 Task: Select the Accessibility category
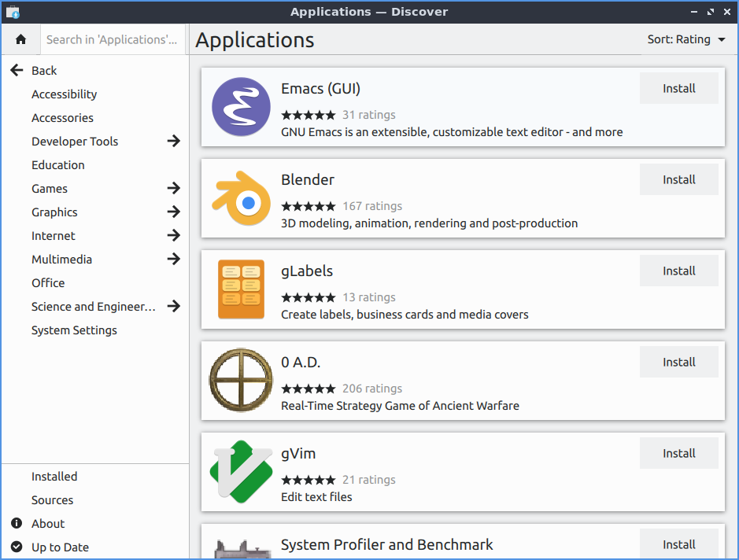click(x=64, y=94)
